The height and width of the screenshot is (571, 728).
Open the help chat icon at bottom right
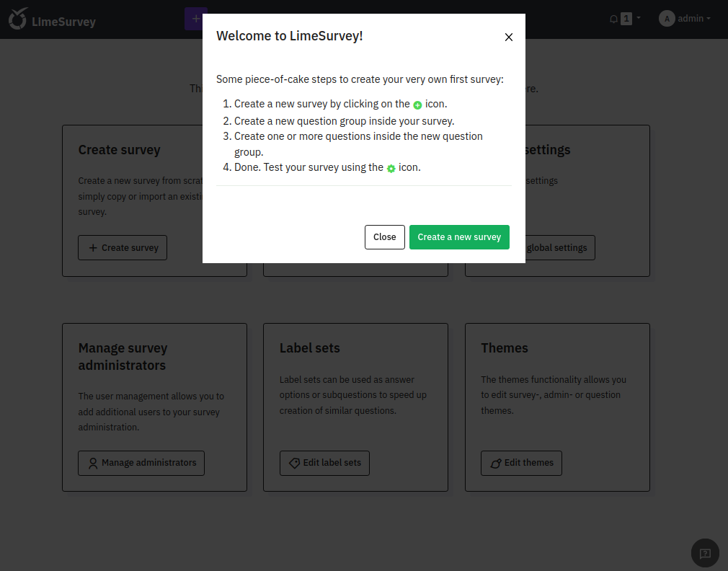click(705, 553)
